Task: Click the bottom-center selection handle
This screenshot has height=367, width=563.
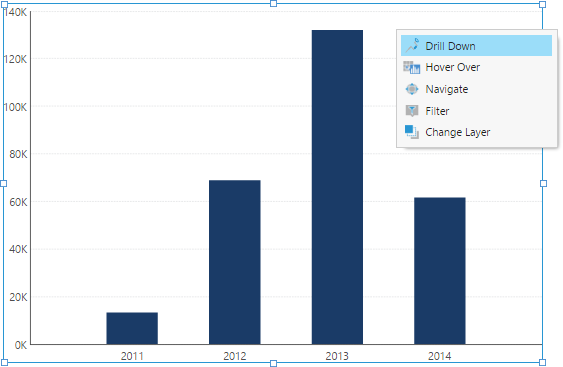Action: pyautogui.click(x=273, y=363)
